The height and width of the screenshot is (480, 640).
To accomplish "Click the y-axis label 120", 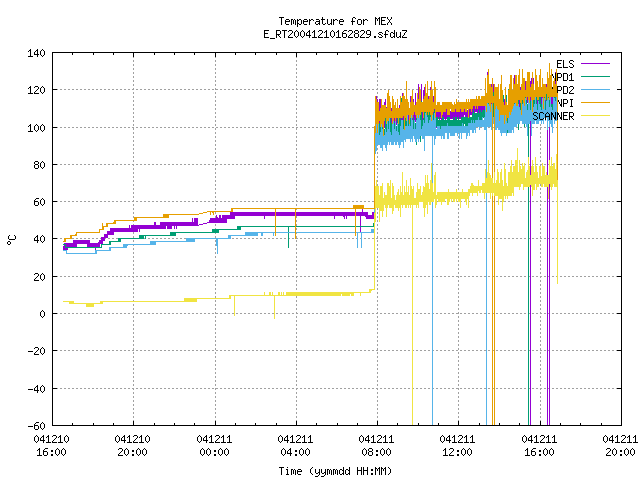I will [x=36, y=90].
